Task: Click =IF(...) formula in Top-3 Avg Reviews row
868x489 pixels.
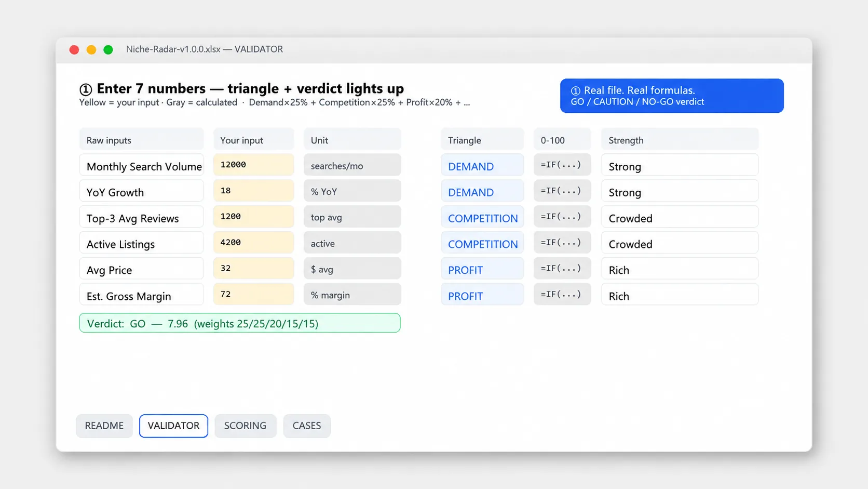Action: pos(562,217)
